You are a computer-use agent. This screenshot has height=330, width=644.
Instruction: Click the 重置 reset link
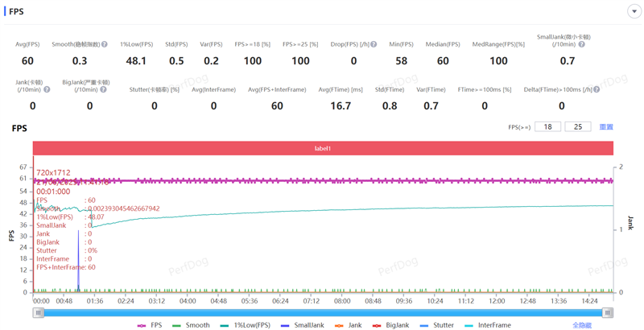(x=606, y=127)
